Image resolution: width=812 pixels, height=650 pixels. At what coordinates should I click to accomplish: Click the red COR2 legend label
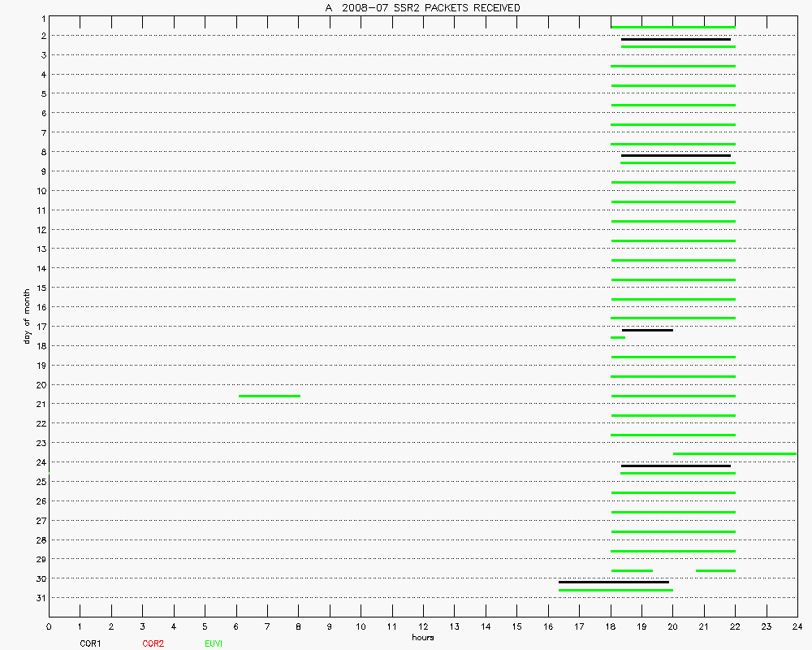[153, 643]
